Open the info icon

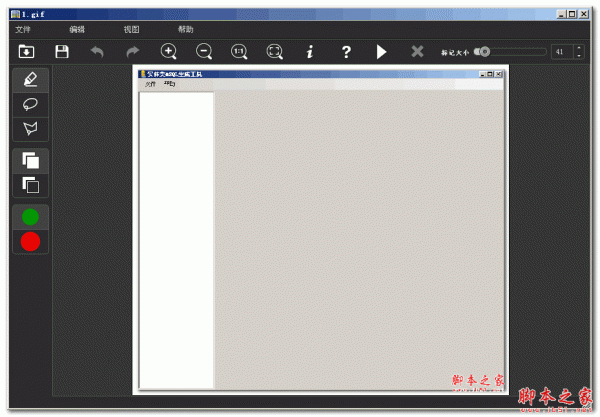point(310,51)
